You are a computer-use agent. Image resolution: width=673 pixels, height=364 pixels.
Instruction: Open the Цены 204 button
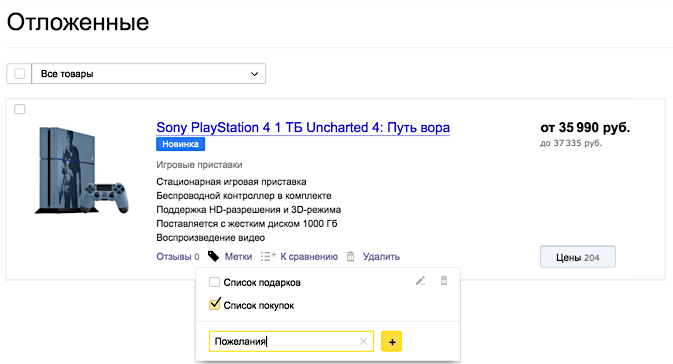click(x=578, y=257)
